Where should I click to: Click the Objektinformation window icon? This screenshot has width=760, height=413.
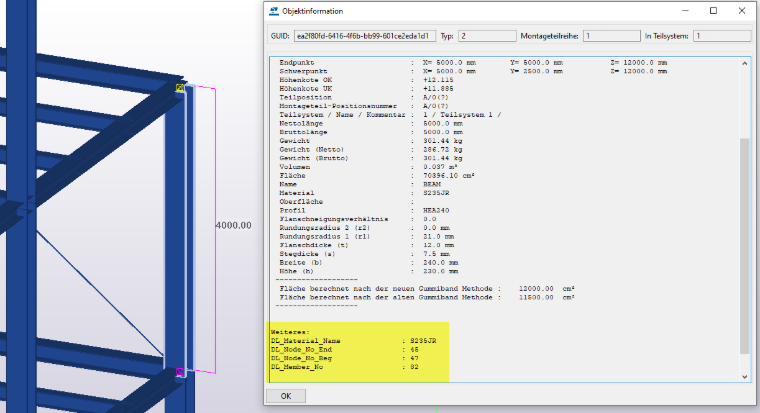pyautogui.click(x=274, y=11)
